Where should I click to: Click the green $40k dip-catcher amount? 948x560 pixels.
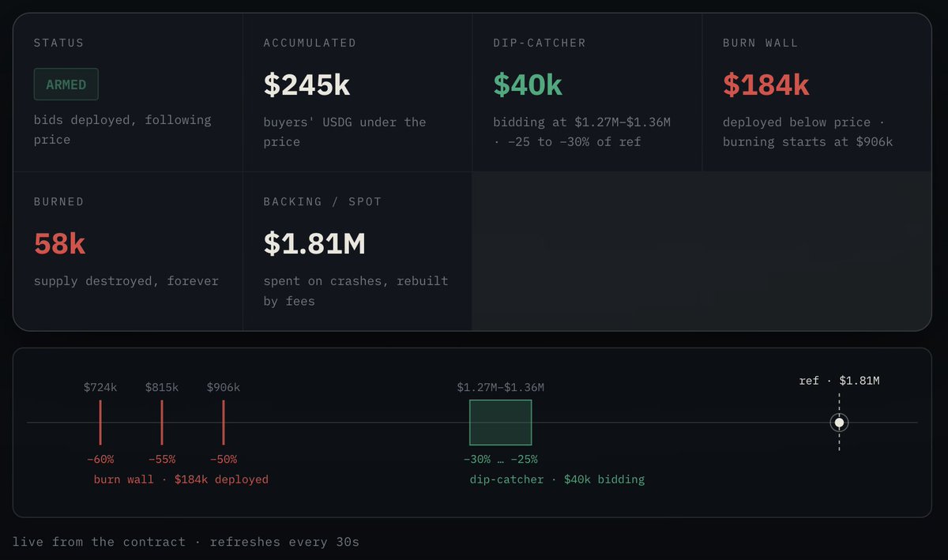tap(528, 85)
